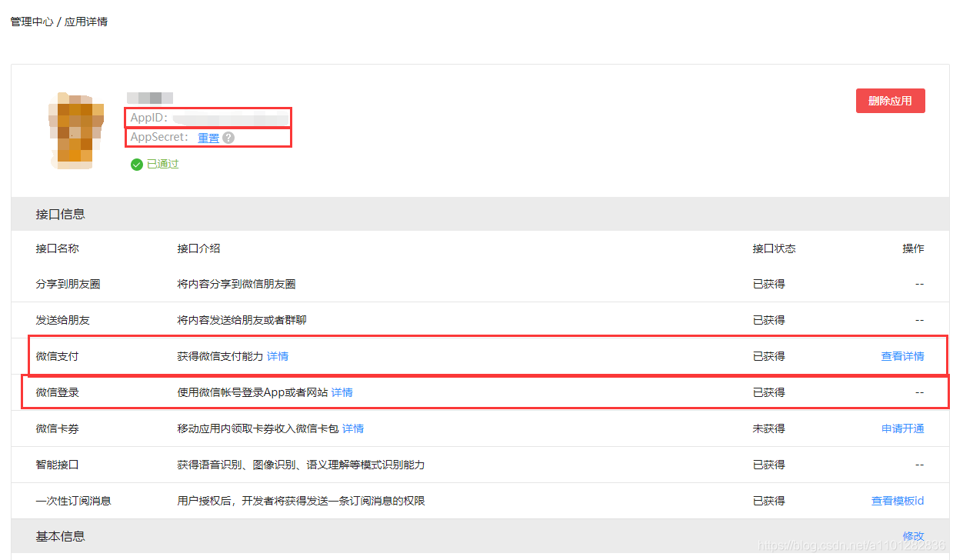Click description 使用微信帐号登录App或者网站
The width and height of the screenshot is (953, 560).
click(x=252, y=392)
